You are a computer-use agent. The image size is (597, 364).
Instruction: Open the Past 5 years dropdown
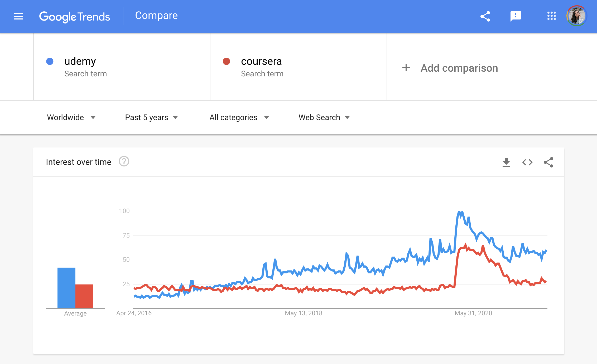(x=151, y=117)
